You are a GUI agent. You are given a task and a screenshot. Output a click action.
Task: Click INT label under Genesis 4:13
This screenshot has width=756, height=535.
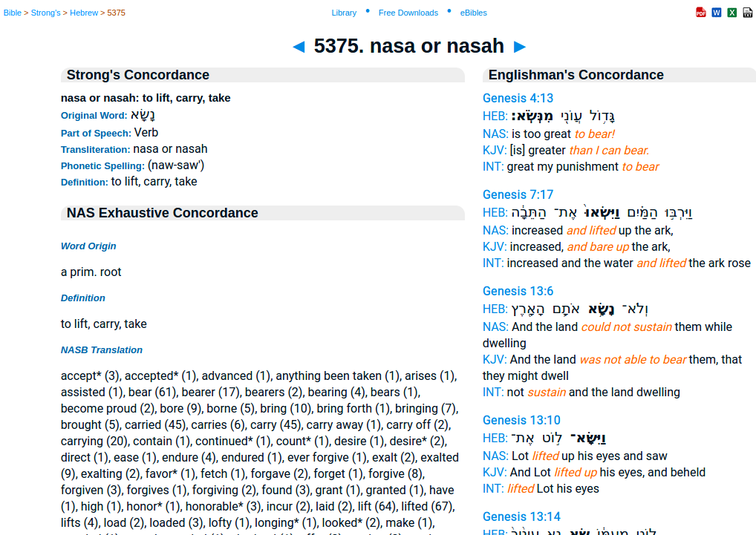coord(493,167)
